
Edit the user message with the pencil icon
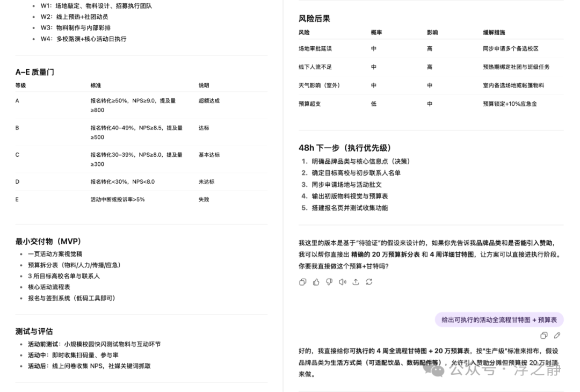click(x=557, y=336)
